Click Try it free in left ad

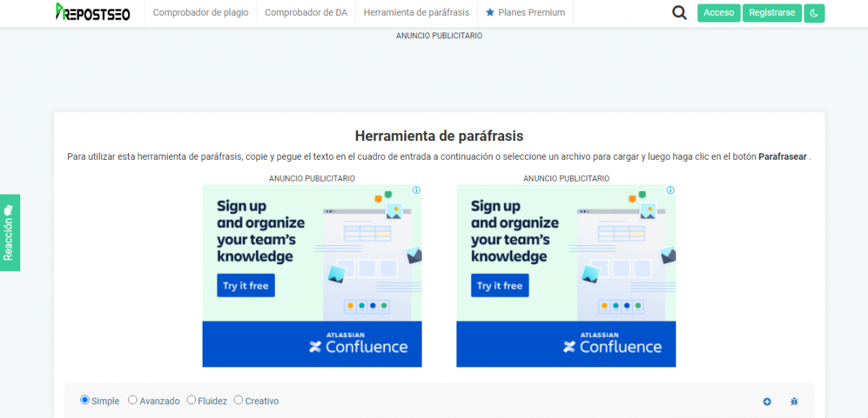coord(246,286)
